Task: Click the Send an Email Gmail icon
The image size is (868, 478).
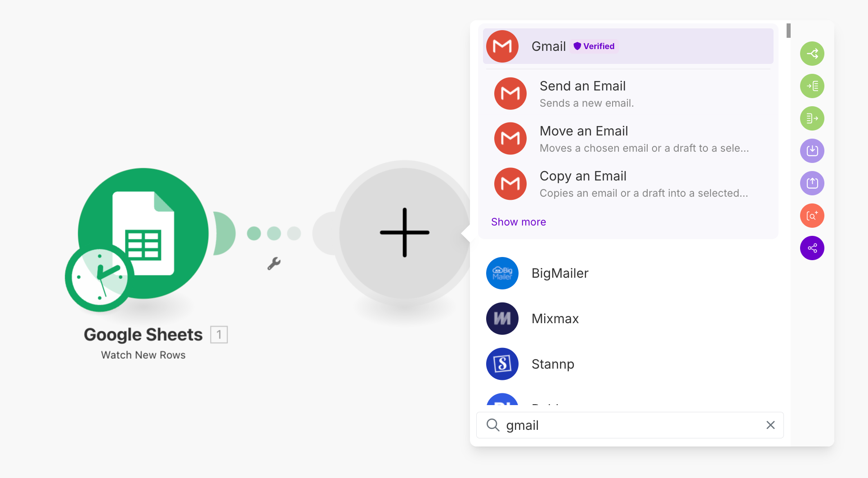Action: point(510,94)
